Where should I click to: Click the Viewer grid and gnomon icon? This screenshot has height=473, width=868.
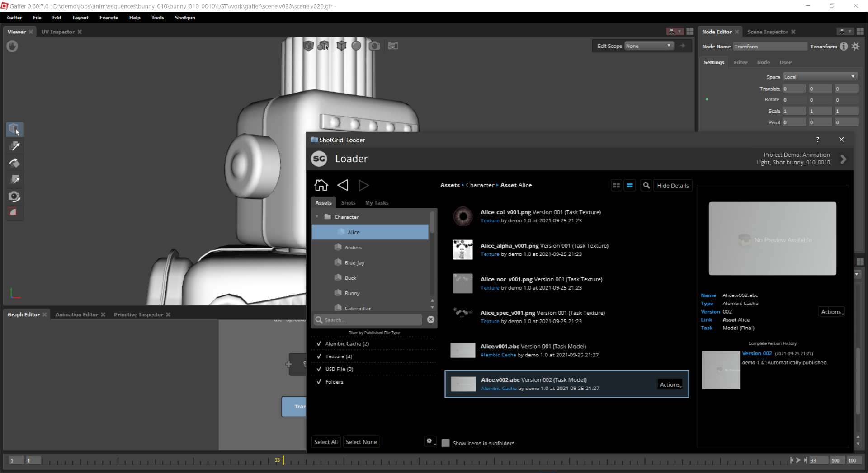[393, 46]
